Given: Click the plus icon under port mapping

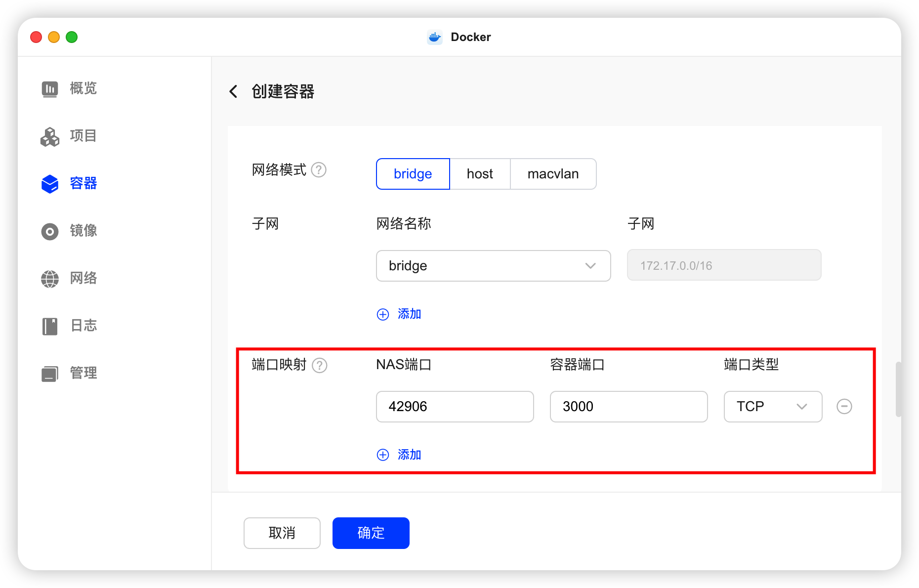Looking at the screenshot, I should click(383, 455).
